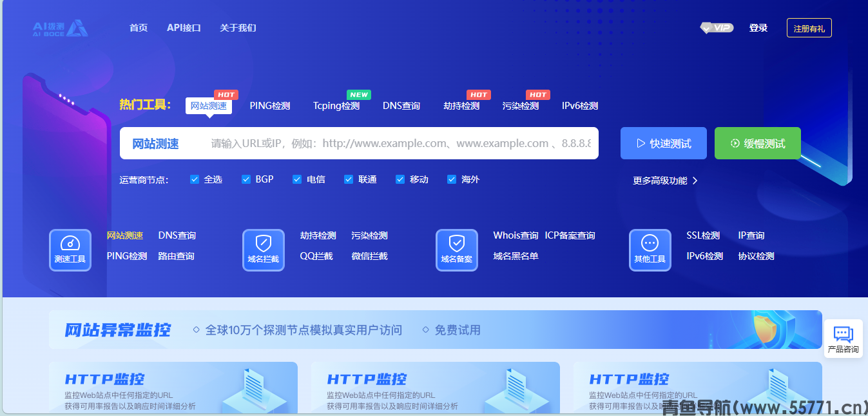Expand 更多高级功能 options
This screenshot has height=416, width=868.
(x=665, y=181)
